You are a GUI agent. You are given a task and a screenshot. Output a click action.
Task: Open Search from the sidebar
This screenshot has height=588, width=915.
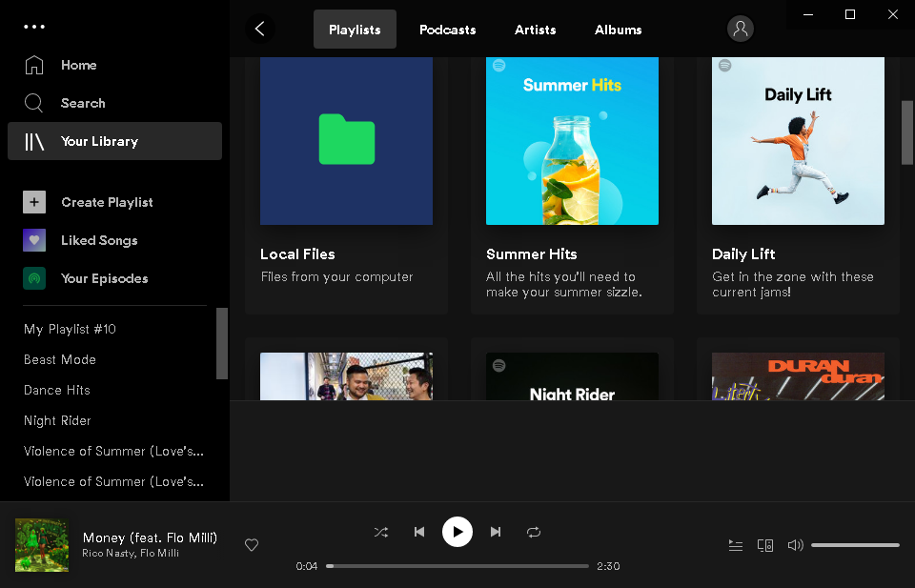click(65, 103)
